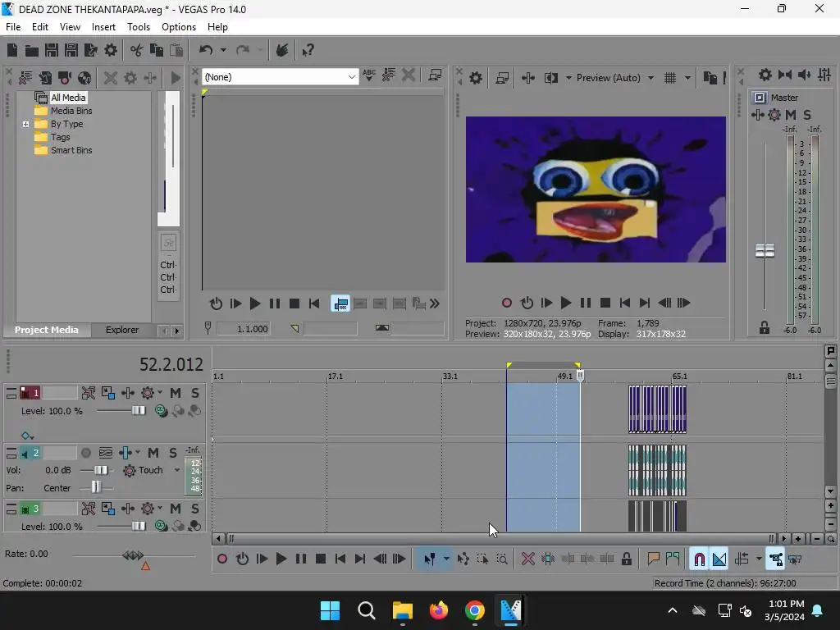
Task: Open the undo history dropdown arrow
Action: click(x=223, y=50)
